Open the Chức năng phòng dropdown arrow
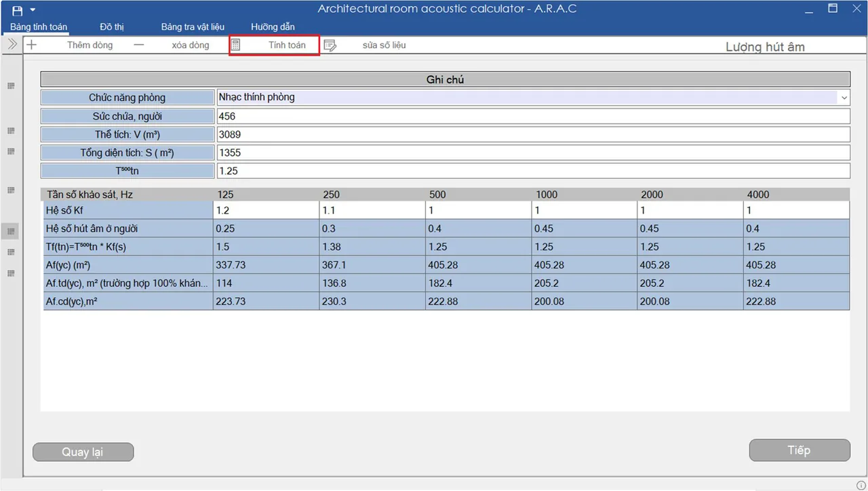868x491 pixels. point(844,98)
